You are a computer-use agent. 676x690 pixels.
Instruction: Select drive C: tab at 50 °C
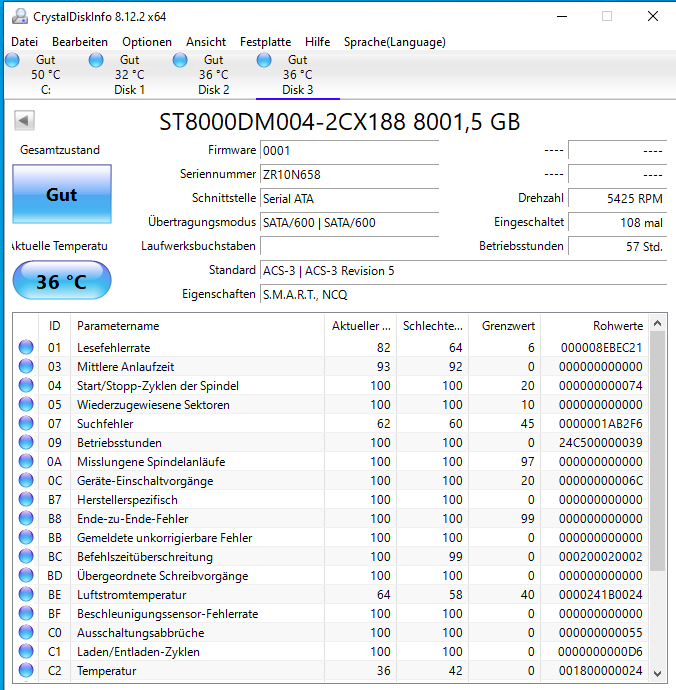[x=46, y=75]
